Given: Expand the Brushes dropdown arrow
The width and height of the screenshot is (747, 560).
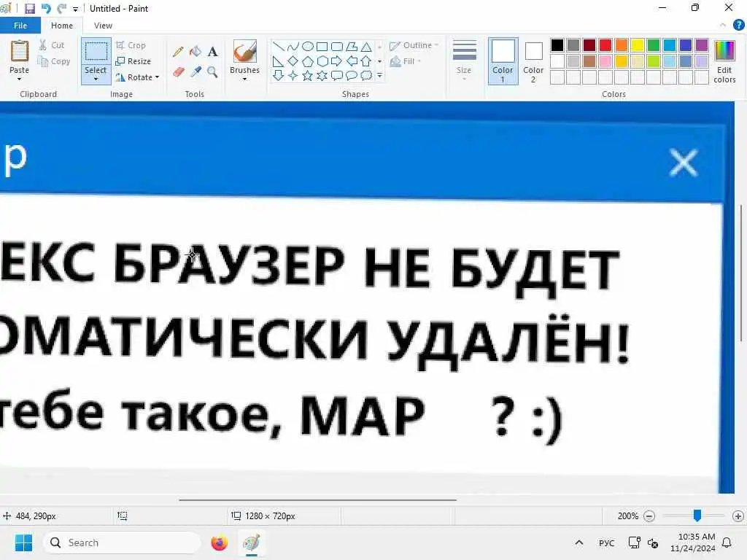Looking at the screenshot, I should pos(245,79).
